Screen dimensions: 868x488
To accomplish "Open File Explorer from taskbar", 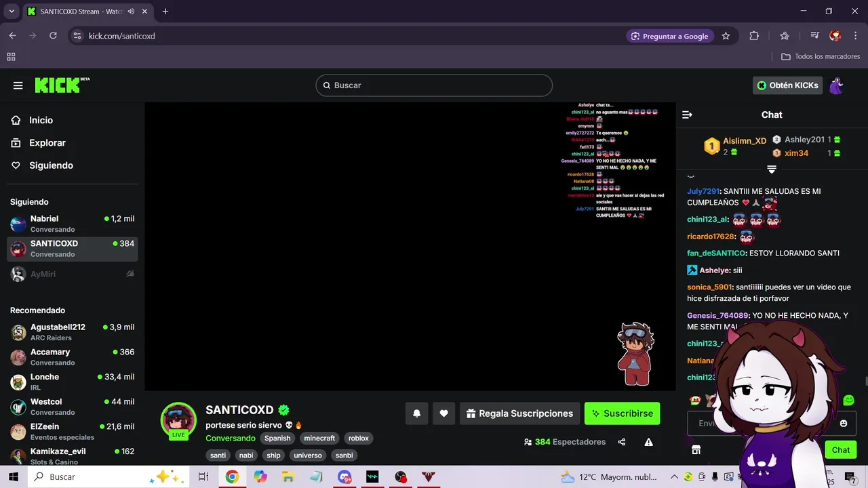I will [x=288, y=477].
